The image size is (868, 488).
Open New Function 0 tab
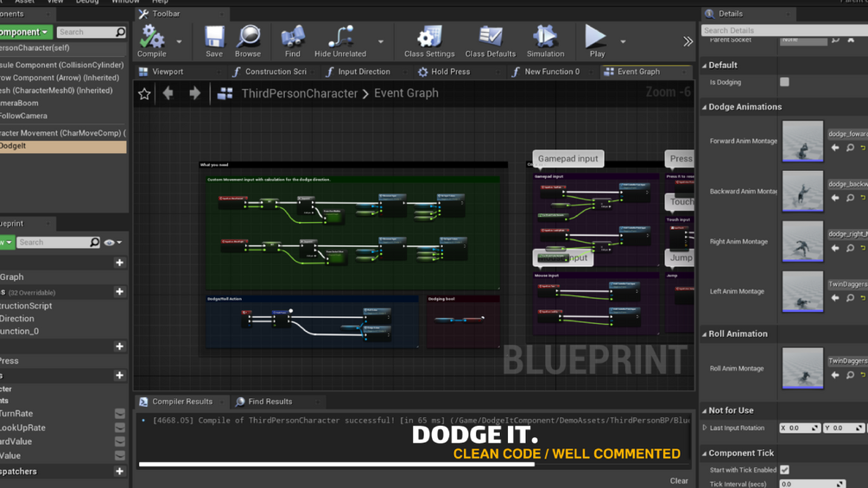click(551, 72)
